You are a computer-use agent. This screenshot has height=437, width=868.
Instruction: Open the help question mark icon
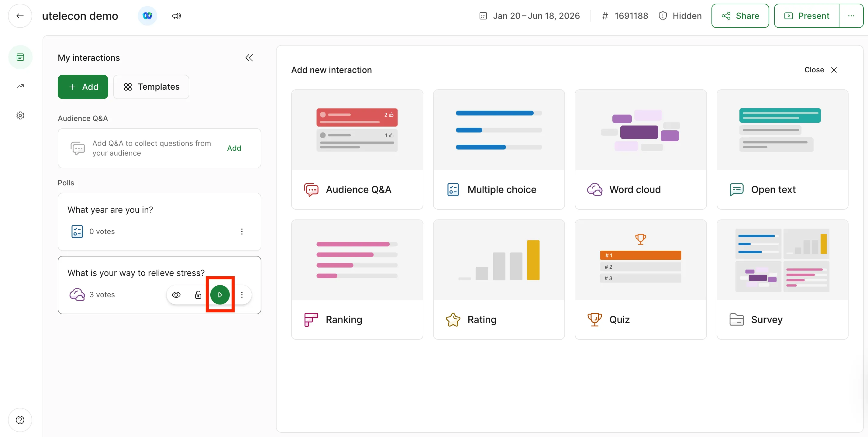click(20, 420)
